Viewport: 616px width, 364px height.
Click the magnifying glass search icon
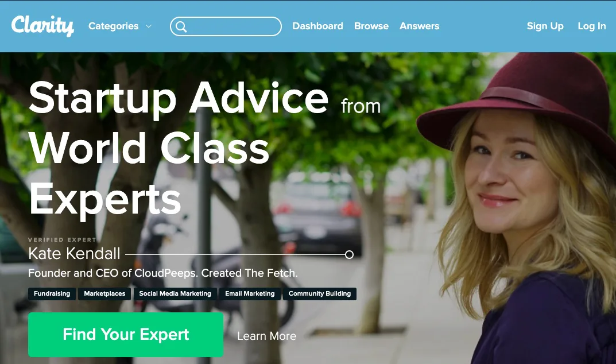(181, 27)
